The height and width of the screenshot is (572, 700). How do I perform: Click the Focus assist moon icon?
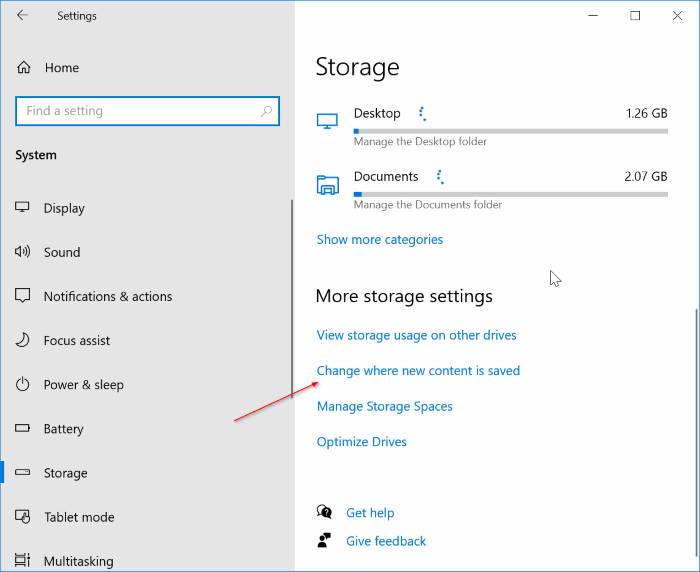coord(22,340)
